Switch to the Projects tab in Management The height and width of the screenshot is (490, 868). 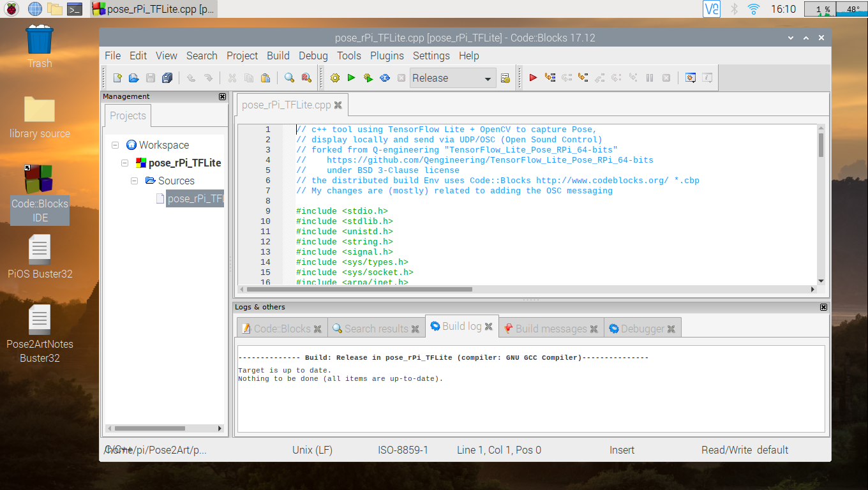(x=128, y=115)
